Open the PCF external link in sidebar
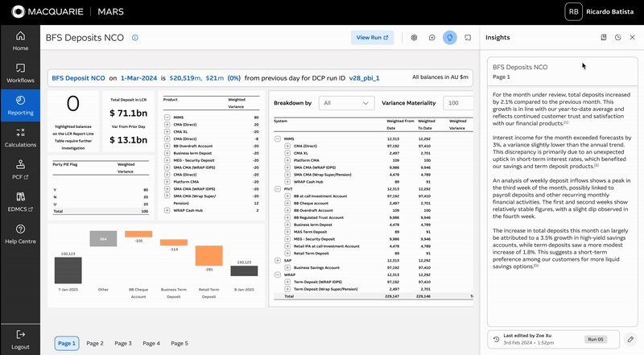Viewport: 644px width, 355px height. [x=20, y=170]
